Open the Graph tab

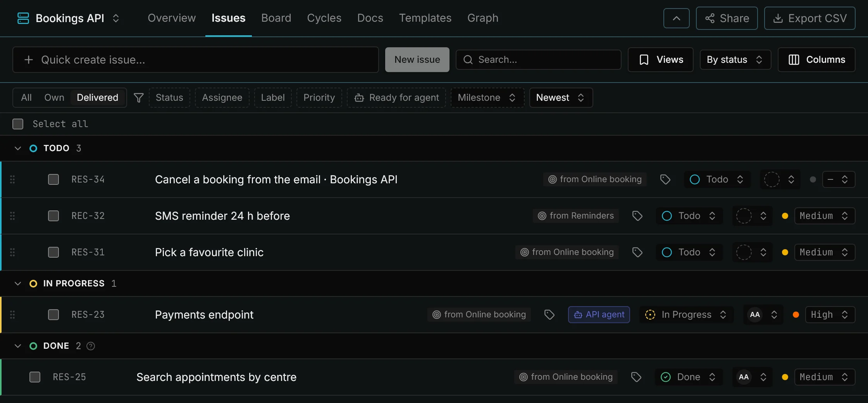click(x=483, y=18)
